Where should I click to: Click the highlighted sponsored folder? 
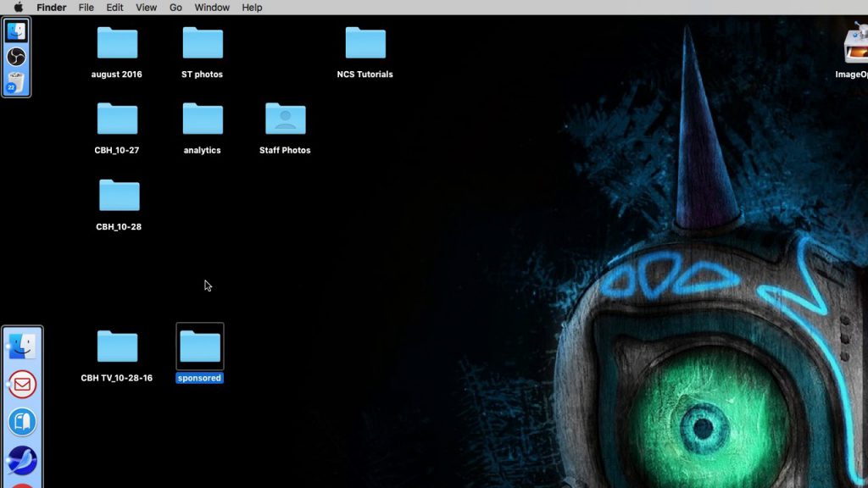click(200, 347)
